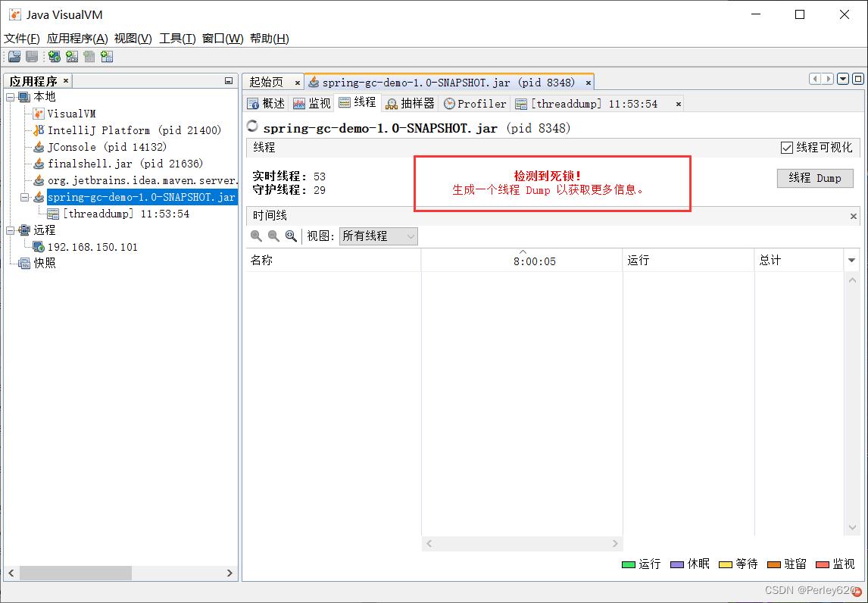Minimize the 应用程序 side panel

pyautogui.click(x=229, y=81)
